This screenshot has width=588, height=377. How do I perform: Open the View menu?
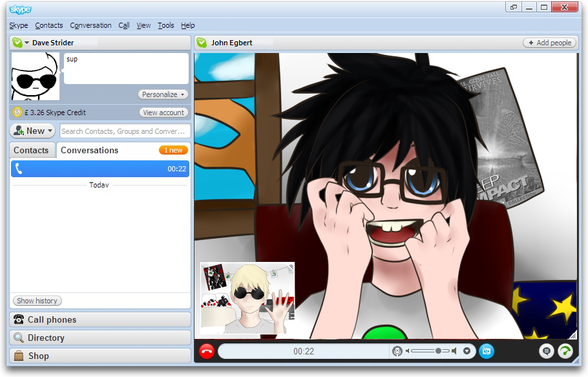tap(143, 25)
